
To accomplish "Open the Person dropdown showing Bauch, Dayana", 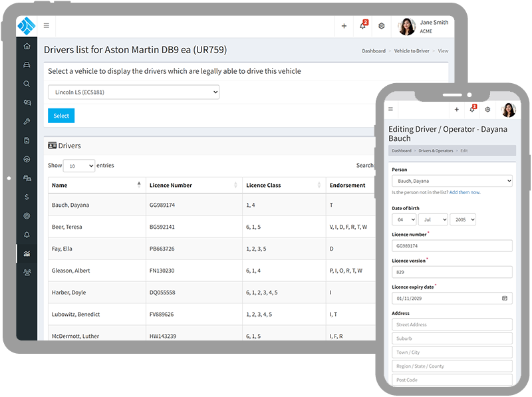I will click(452, 181).
